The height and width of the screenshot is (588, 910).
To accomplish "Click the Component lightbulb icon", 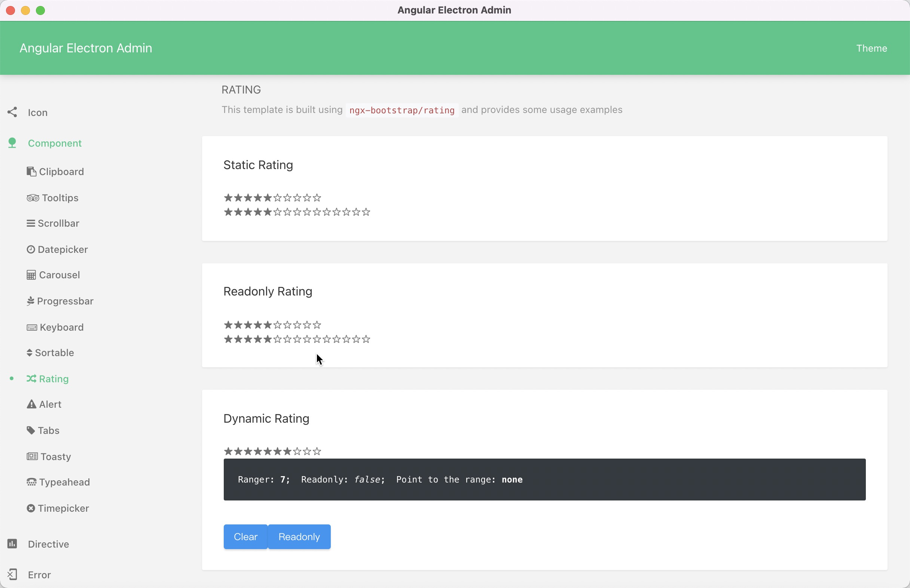I will pyautogui.click(x=12, y=143).
